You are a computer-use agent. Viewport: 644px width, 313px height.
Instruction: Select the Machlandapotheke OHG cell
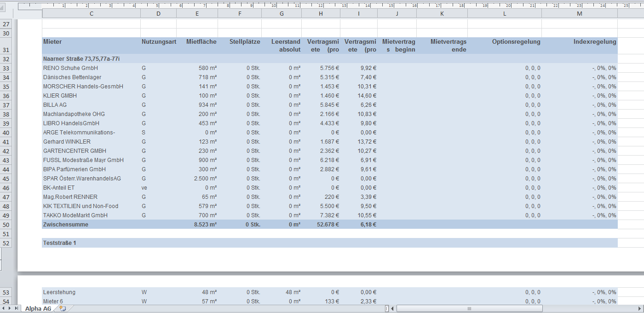(91, 114)
